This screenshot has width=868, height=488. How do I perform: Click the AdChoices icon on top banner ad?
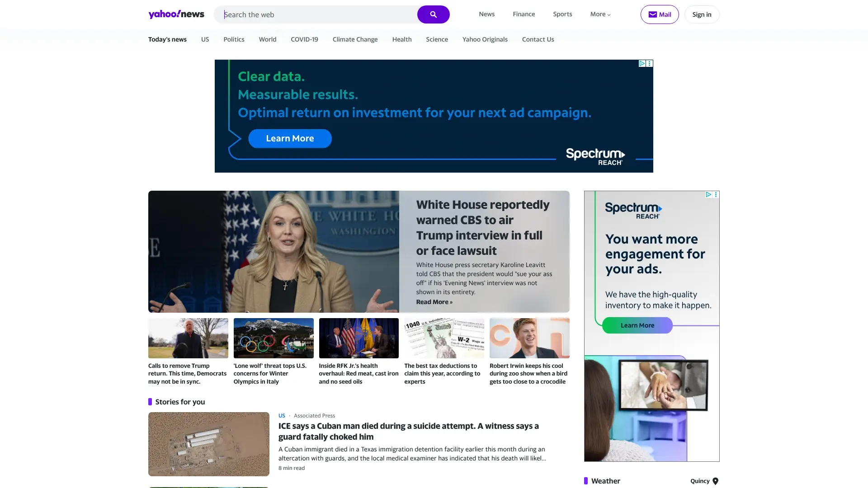click(642, 64)
